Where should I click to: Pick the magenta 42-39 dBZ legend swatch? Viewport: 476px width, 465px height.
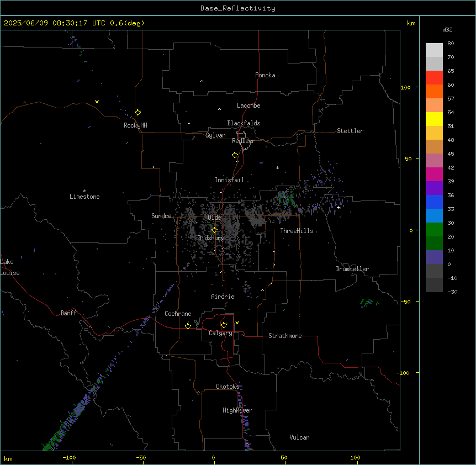pyautogui.click(x=434, y=174)
